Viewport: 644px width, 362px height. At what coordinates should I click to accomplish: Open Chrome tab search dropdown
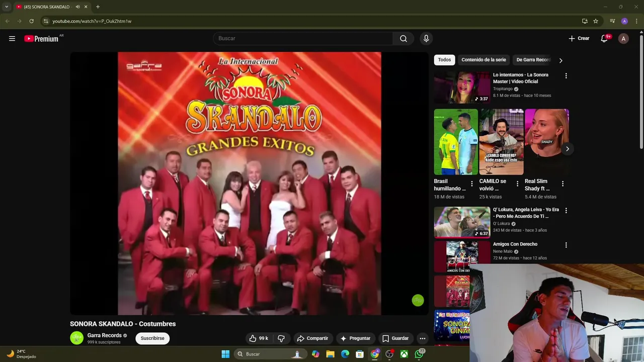[x=7, y=7]
